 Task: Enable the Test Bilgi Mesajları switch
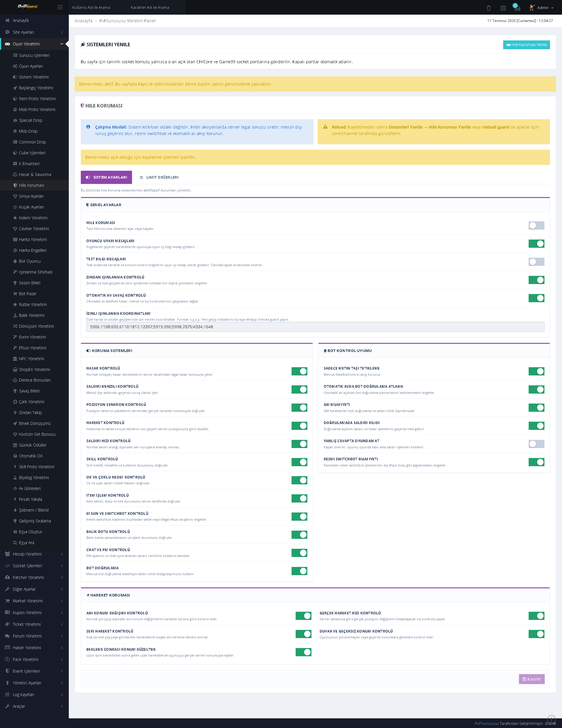536,262
